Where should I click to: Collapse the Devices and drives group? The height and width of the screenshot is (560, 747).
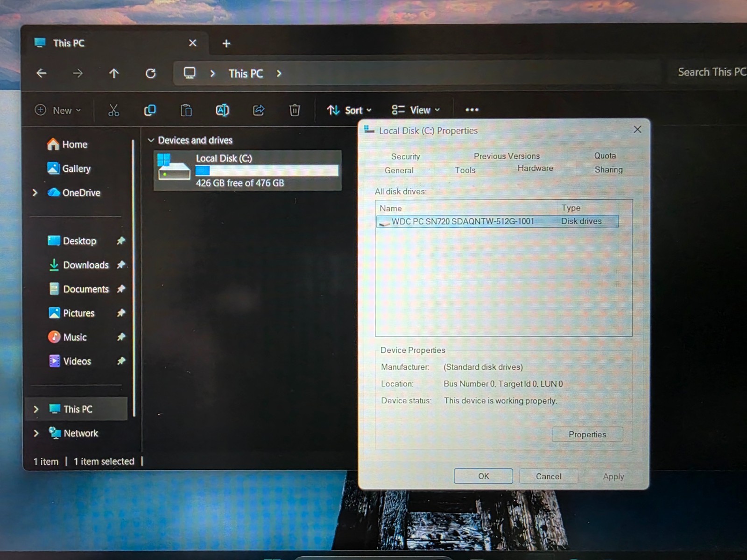(x=151, y=140)
